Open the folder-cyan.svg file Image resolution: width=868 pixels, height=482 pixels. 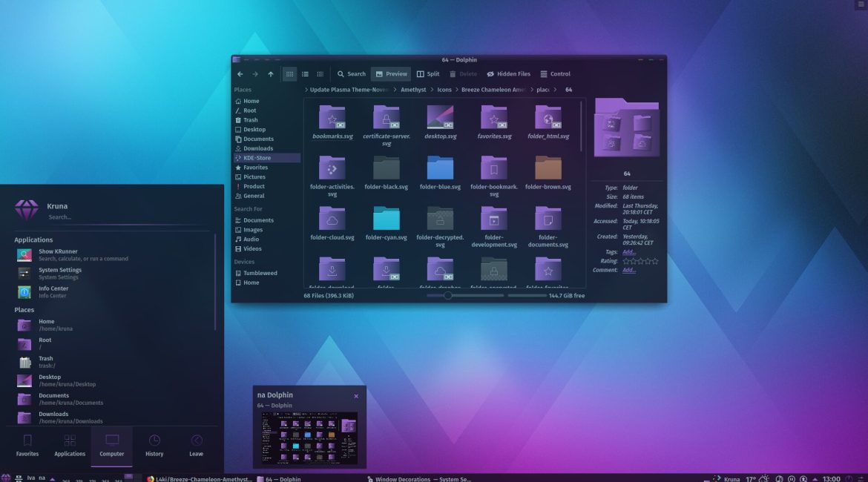pyautogui.click(x=387, y=219)
